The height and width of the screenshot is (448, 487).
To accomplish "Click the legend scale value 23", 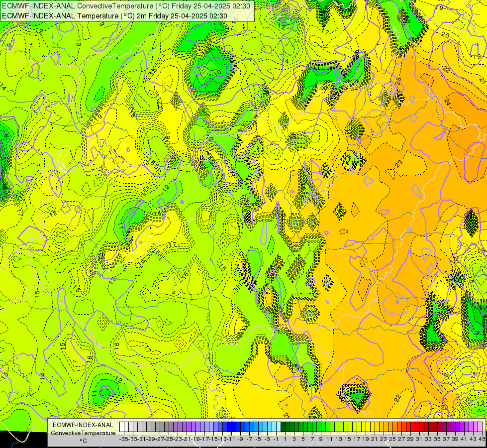I will click(384, 439).
